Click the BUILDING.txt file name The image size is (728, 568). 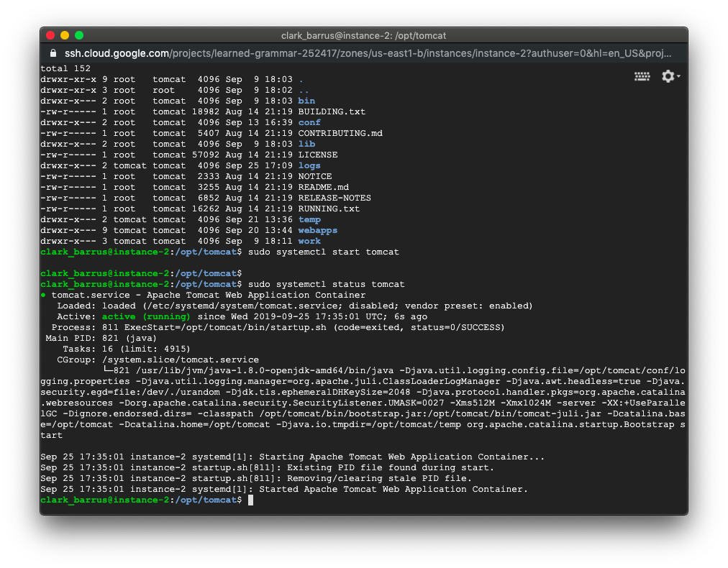click(332, 112)
